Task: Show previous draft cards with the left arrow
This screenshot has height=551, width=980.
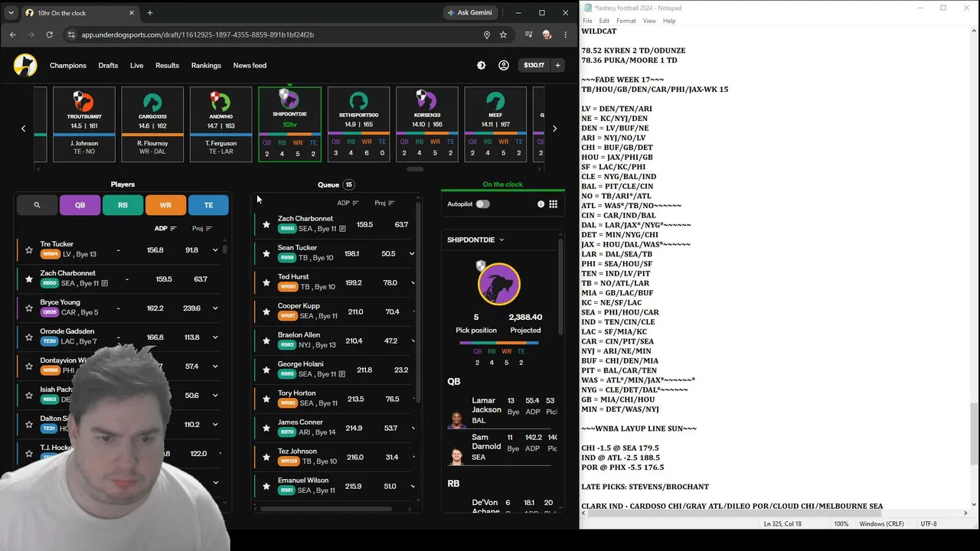Action: 24,129
